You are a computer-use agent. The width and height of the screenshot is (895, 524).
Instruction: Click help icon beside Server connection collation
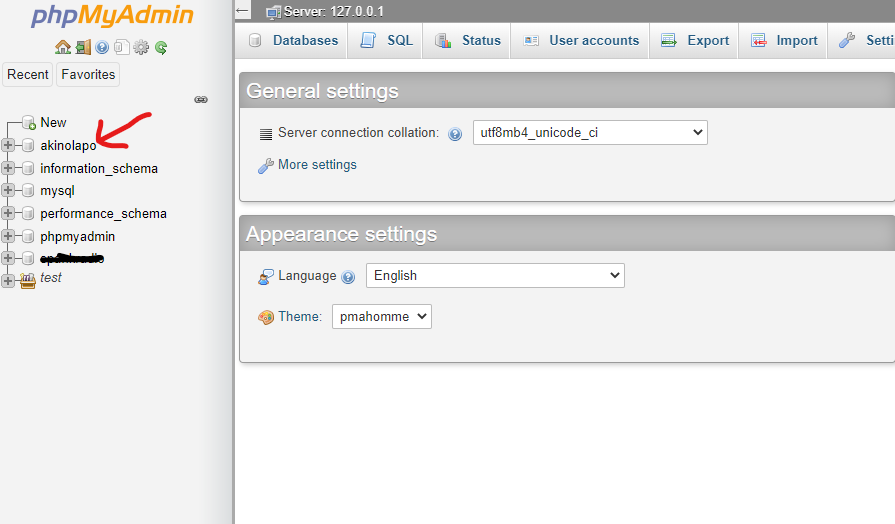(455, 134)
